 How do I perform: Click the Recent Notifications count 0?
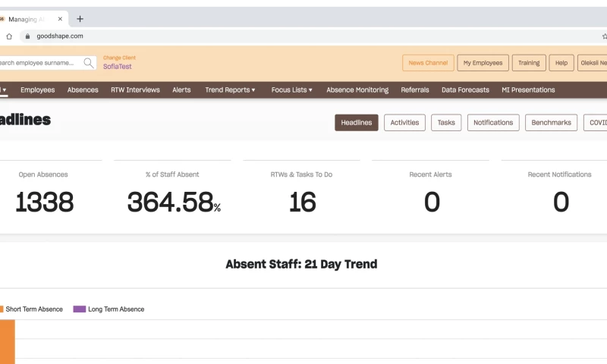[x=561, y=202]
